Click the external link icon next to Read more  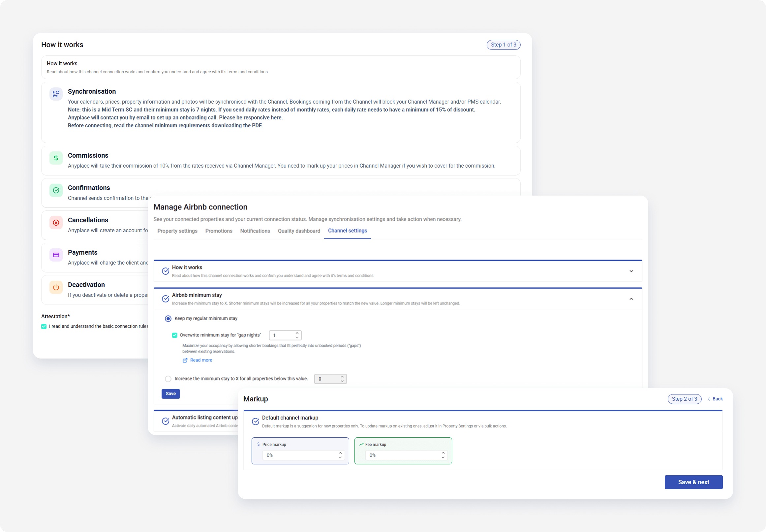tap(185, 360)
